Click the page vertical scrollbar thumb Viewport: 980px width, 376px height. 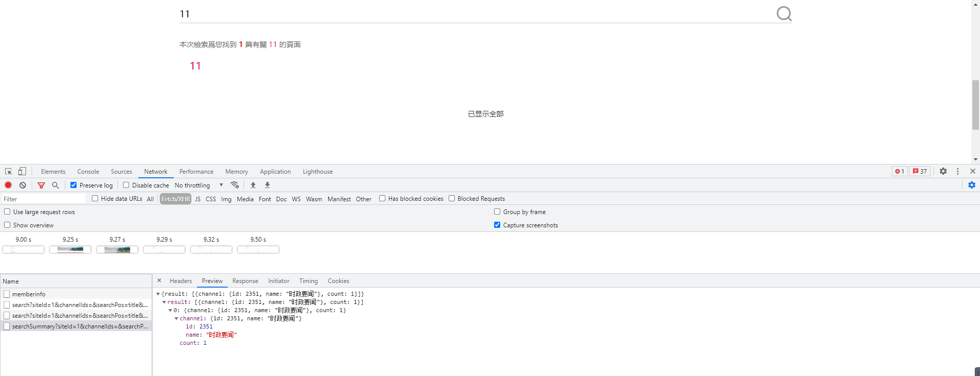click(975, 105)
